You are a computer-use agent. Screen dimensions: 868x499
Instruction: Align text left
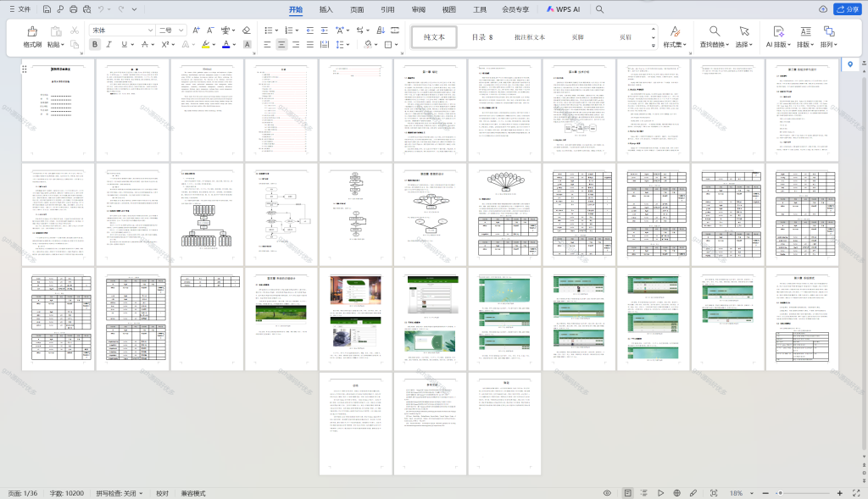(x=267, y=44)
